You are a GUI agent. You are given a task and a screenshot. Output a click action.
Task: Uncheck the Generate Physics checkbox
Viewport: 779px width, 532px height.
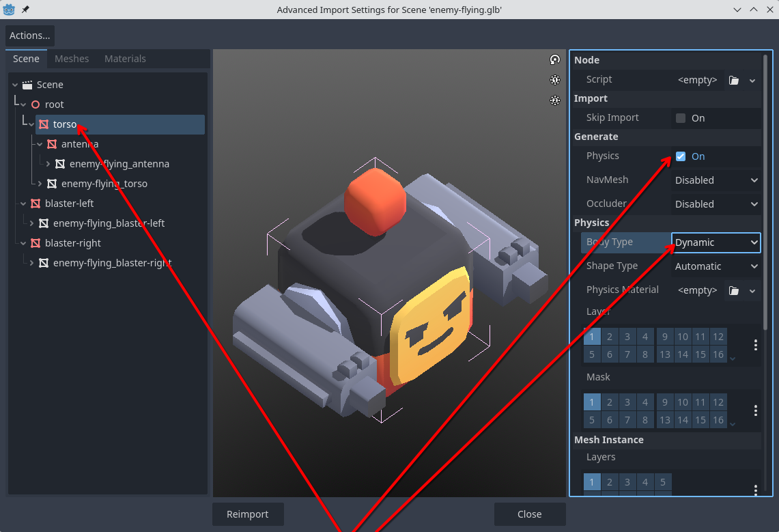tap(681, 156)
